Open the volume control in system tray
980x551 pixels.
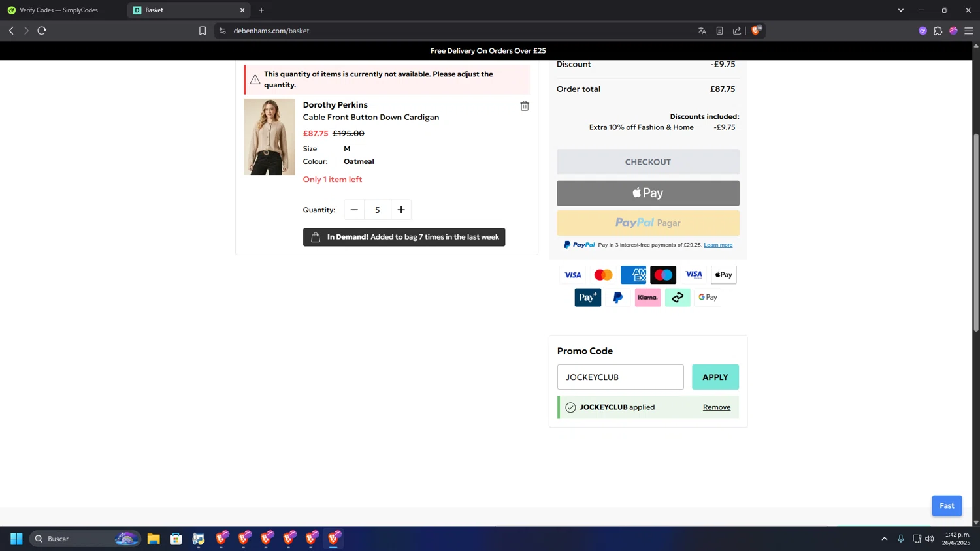[x=930, y=539]
